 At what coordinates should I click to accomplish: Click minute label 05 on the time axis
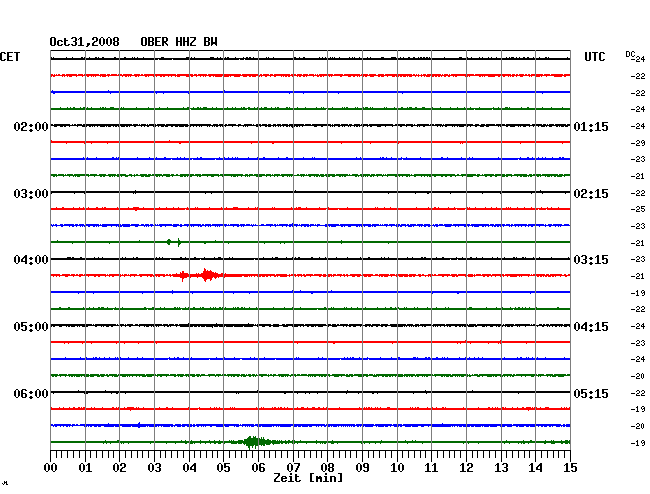tap(223, 468)
